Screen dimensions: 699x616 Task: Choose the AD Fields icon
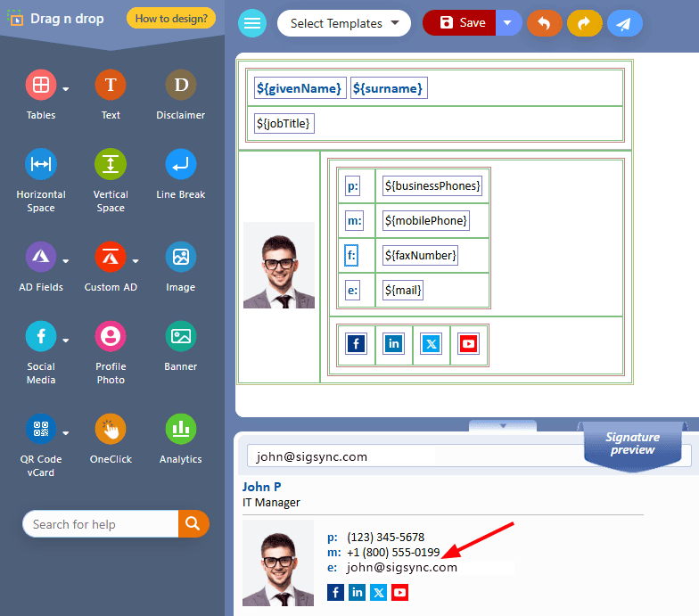click(x=41, y=257)
